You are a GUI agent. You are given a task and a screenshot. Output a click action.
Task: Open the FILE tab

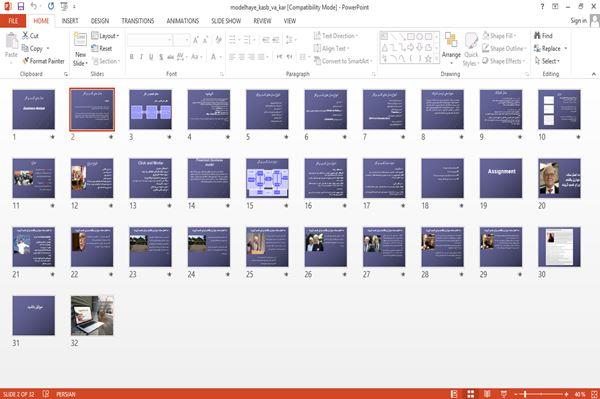pos(13,21)
